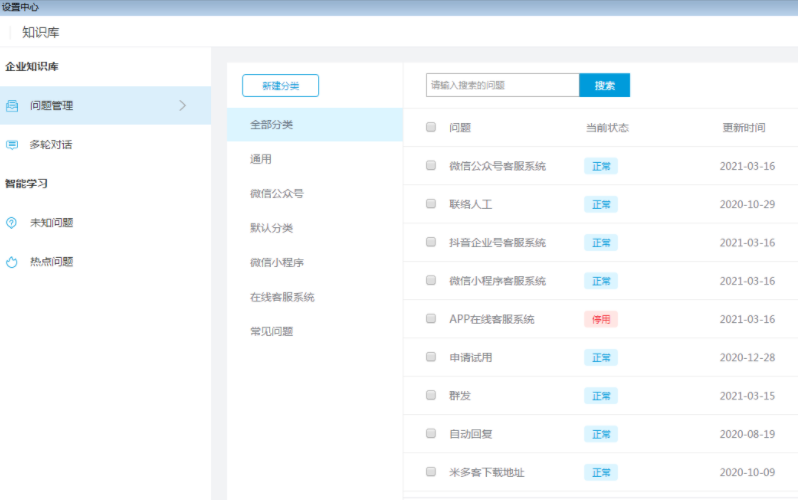Viewport: 799px width, 500px height.
Task: Click the 热点问题 flame icon
Action: pyautogui.click(x=12, y=262)
